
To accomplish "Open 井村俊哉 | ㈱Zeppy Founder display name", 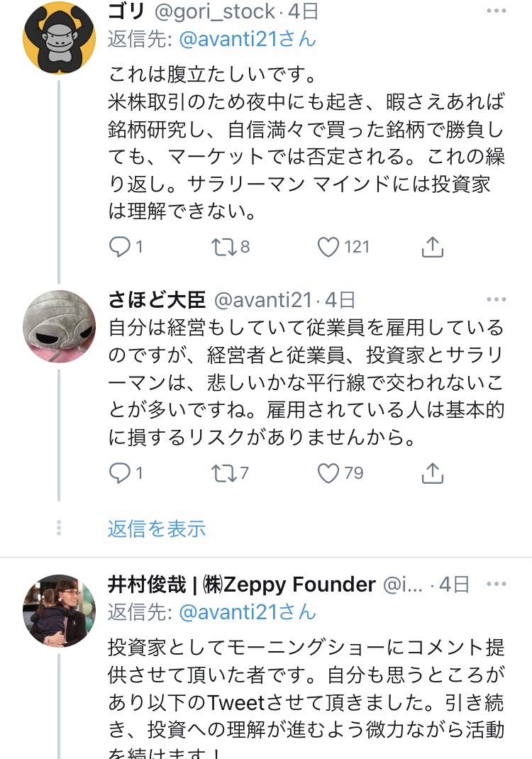I will (241, 585).
